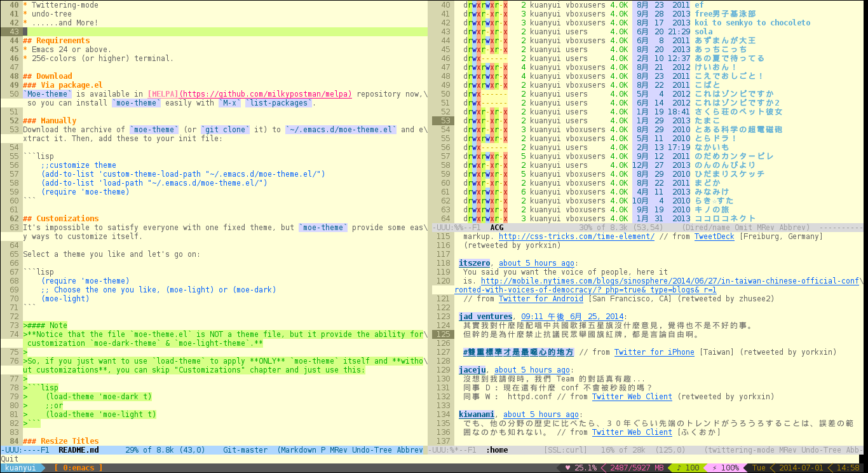Open the 'まどか' directory in Dired
This screenshot has height=473, width=868.
pos(707,183)
